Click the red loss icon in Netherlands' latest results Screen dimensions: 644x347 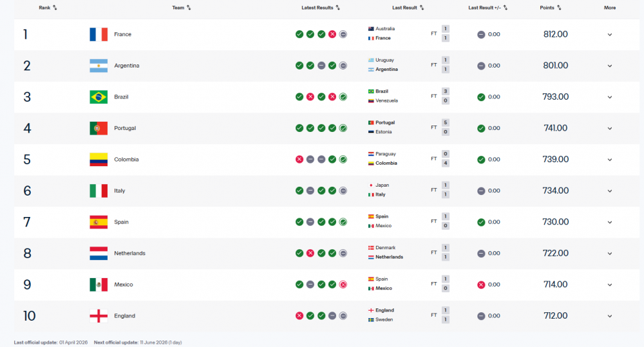coord(310,254)
